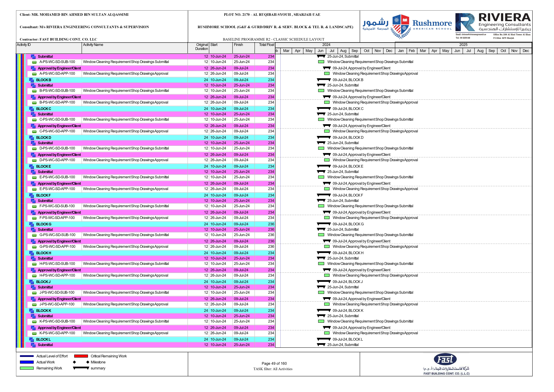Click the activity icon for A-PS-WC-SD-APP-100

pyautogui.click(x=34, y=74)
